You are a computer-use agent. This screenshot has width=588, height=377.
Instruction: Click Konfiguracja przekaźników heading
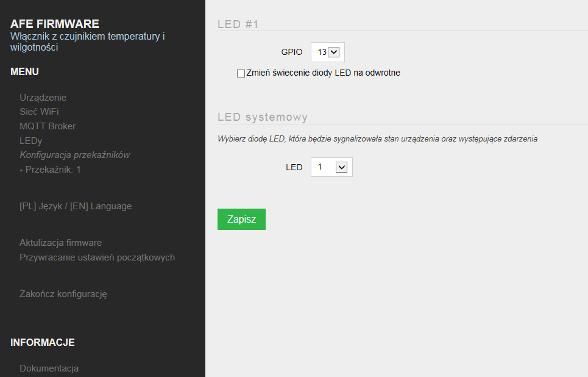[x=74, y=155]
